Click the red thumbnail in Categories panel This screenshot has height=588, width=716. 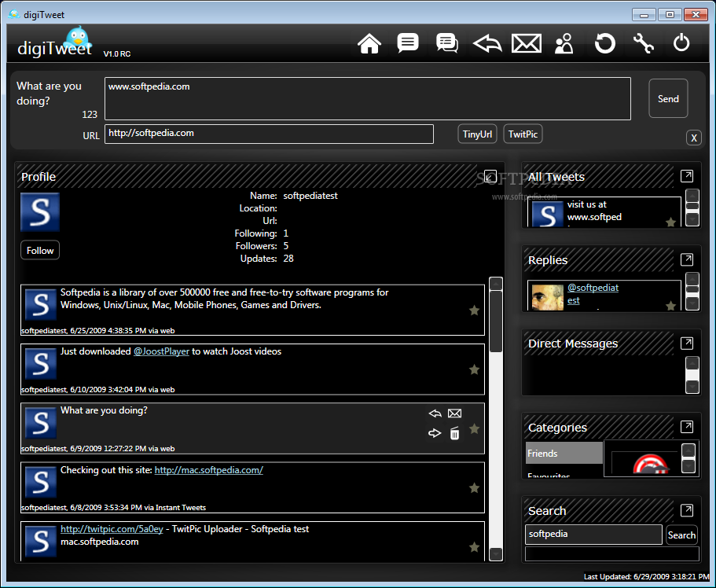pos(650,464)
